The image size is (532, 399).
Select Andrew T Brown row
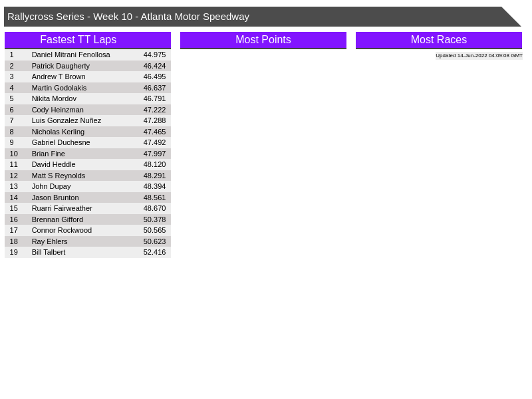tap(59, 76)
